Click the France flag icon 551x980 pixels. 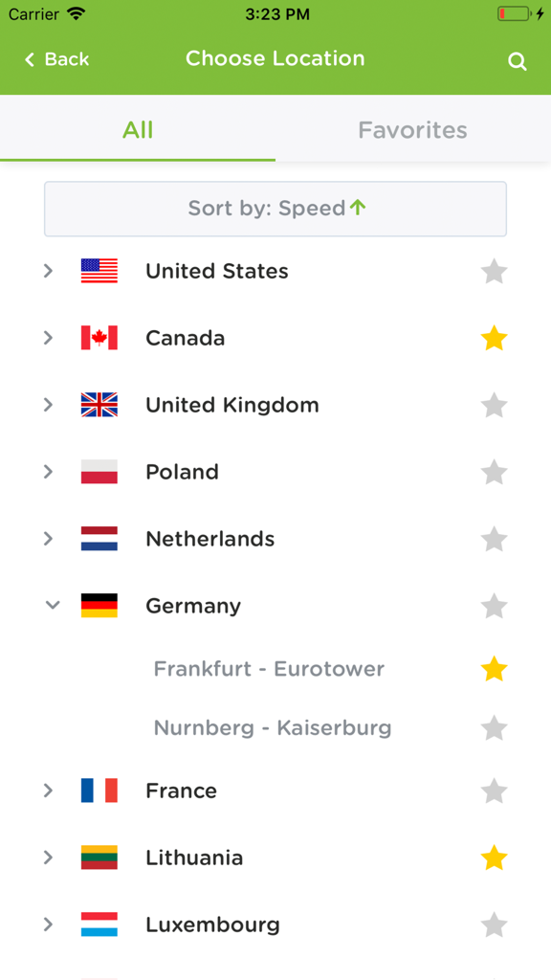tap(99, 791)
